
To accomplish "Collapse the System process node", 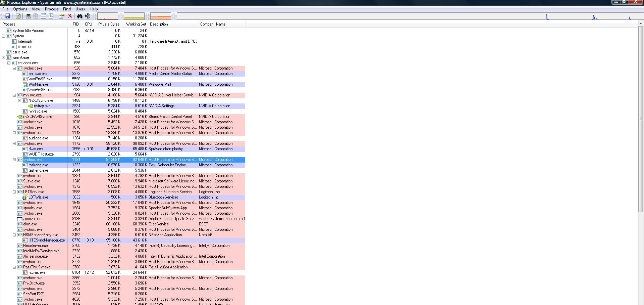I will pyautogui.click(x=4, y=36).
